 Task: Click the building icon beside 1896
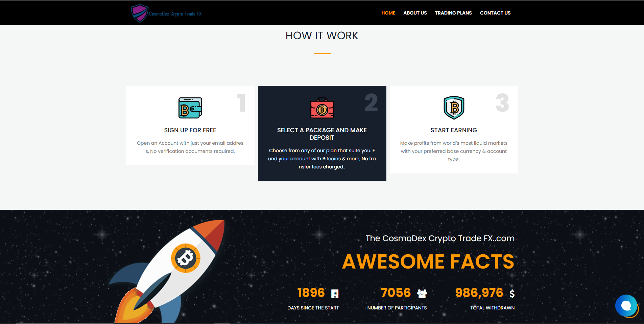click(335, 294)
